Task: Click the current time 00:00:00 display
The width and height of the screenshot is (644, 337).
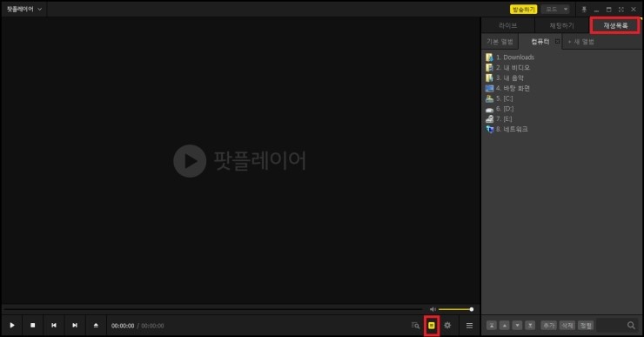Action: 123,326
